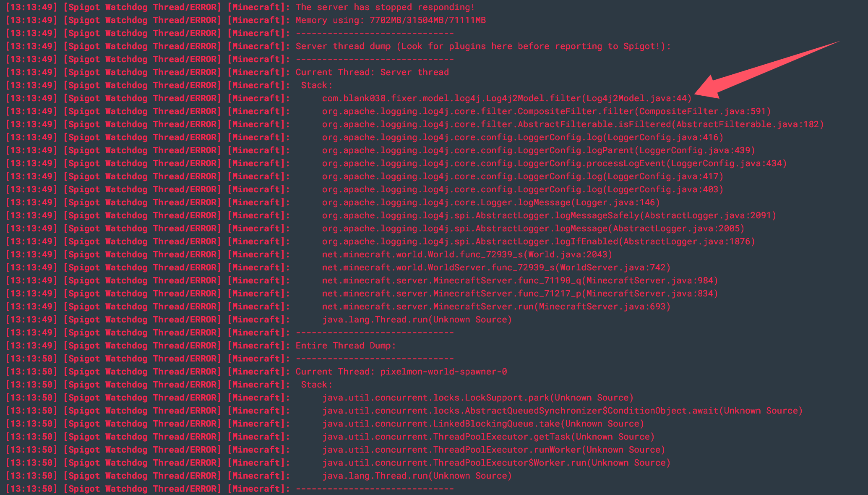Select "Current Thread: Server thread" line
This screenshot has height=495, width=868.
tap(372, 72)
